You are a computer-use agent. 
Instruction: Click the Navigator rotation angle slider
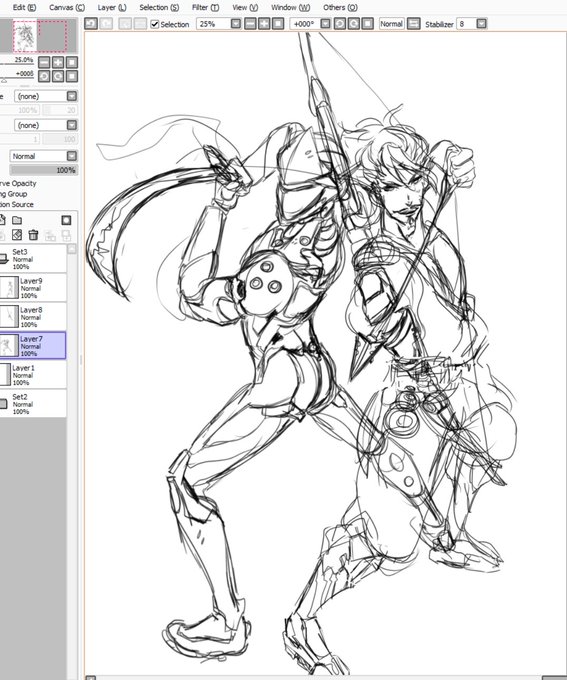[17, 79]
